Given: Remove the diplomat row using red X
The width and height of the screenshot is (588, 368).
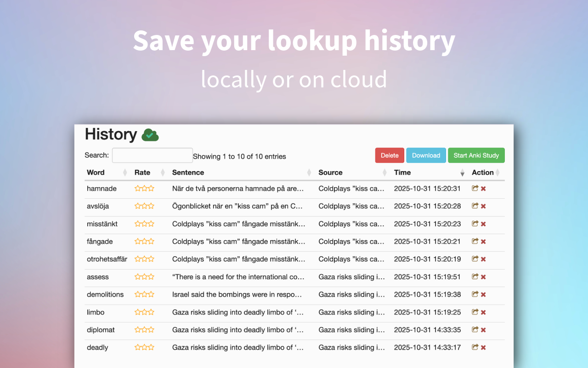Looking at the screenshot, I should [x=483, y=330].
